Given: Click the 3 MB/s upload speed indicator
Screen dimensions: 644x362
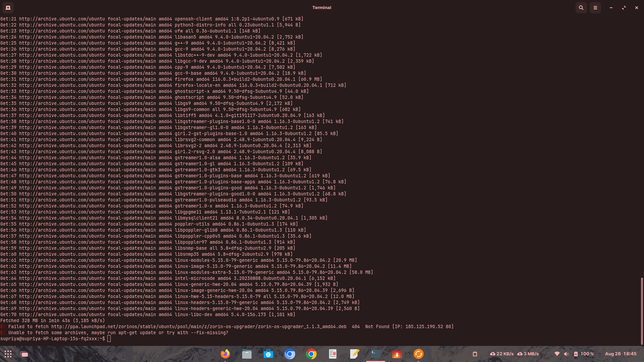Looking at the screenshot, I should coord(528,354).
